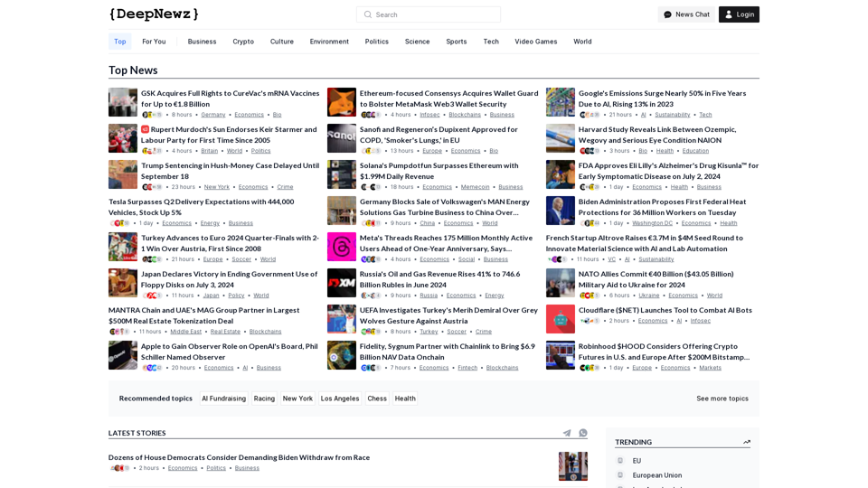This screenshot has width=868, height=488.
Task: Open Chainlink thumbnail for Fidelity story
Action: coord(342,355)
